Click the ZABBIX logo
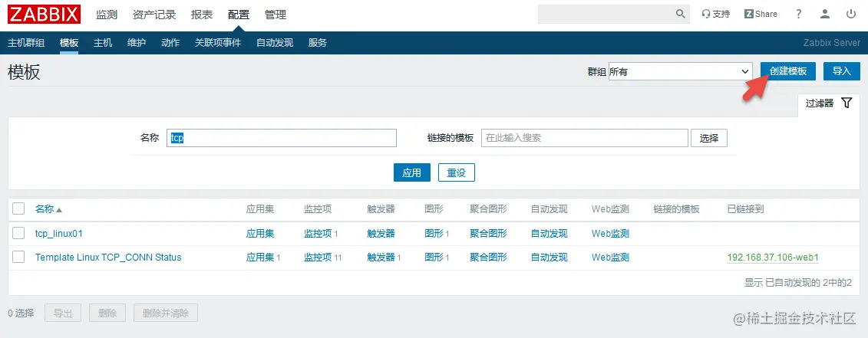This screenshot has width=868, height=338. [45, 15]
